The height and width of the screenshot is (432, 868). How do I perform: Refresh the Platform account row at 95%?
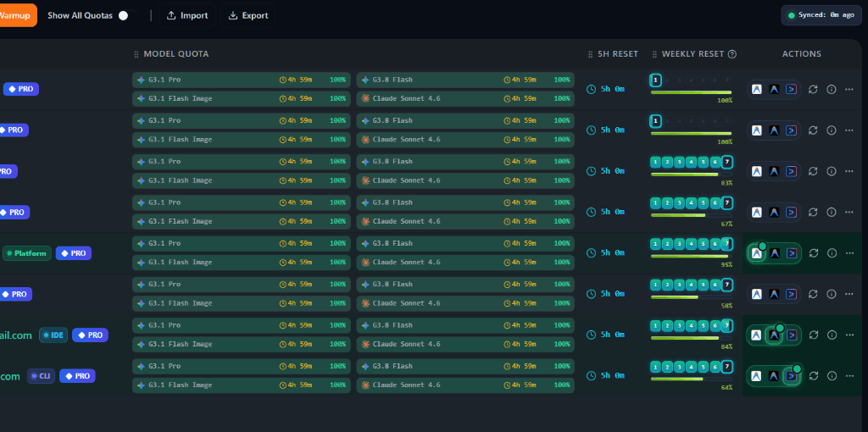pyautogui.click(x=813, y=252)
